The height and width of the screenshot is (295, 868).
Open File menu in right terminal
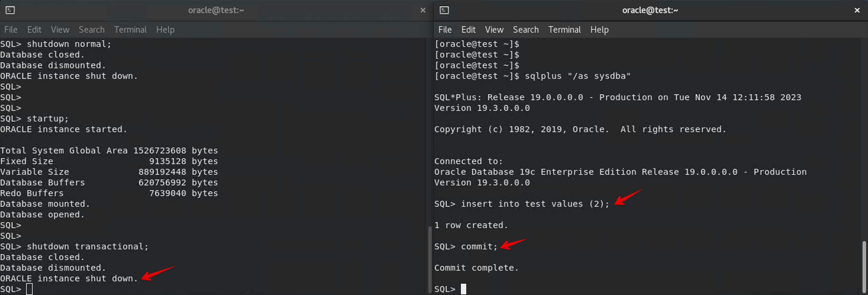[x=445, y=30]
